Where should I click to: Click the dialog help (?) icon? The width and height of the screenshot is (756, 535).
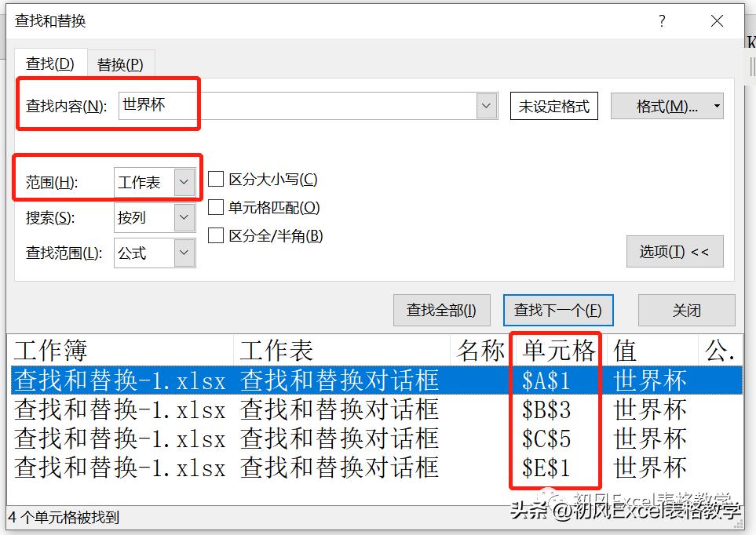[662, 21]
